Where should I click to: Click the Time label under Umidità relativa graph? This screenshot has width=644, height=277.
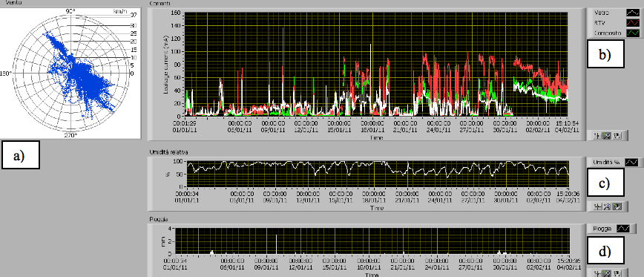coord(377,208)
